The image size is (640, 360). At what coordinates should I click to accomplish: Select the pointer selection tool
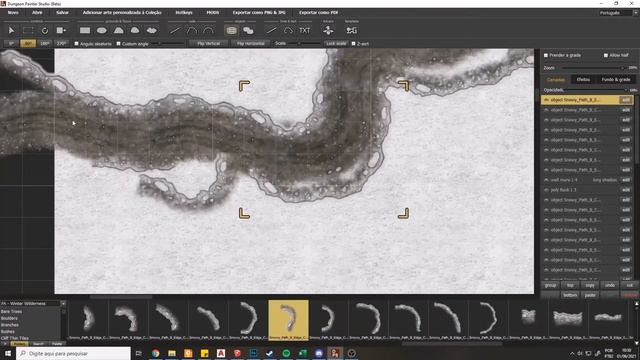11,30
